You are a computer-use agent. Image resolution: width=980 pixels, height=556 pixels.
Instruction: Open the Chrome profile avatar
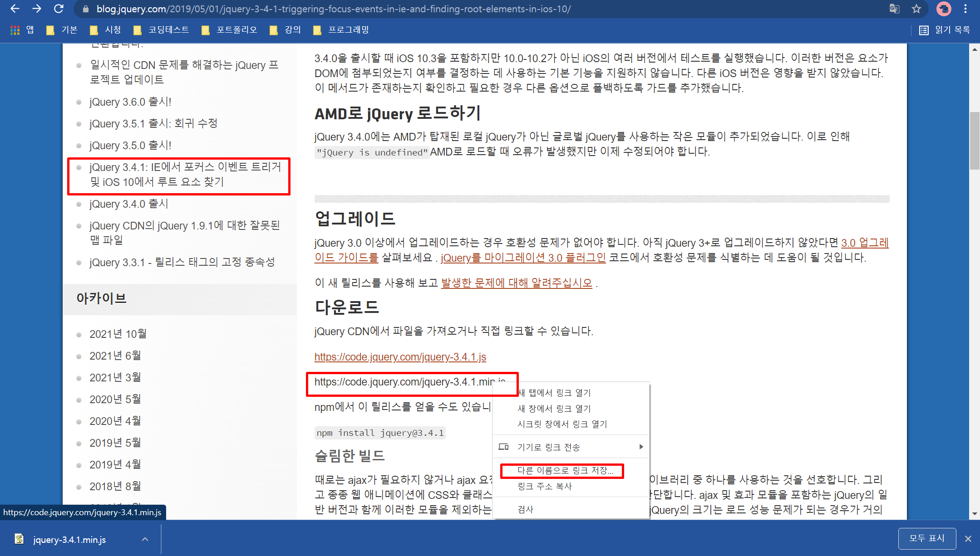[943, 9]
